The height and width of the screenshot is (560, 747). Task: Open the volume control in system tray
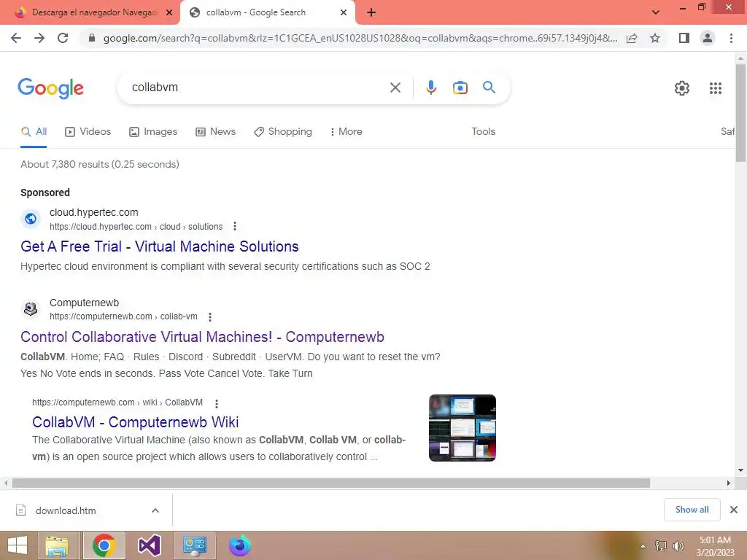point(678,546)
